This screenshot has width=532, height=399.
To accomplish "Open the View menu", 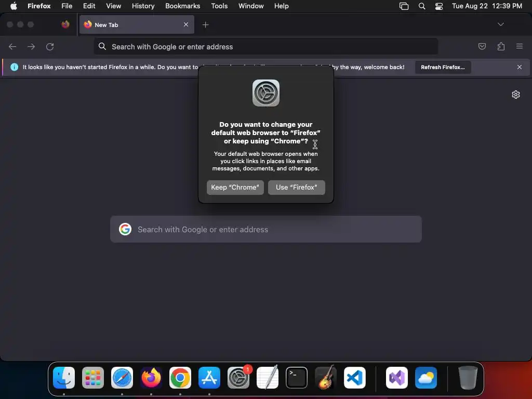I will pyautogui.click(x=114, y=6).
